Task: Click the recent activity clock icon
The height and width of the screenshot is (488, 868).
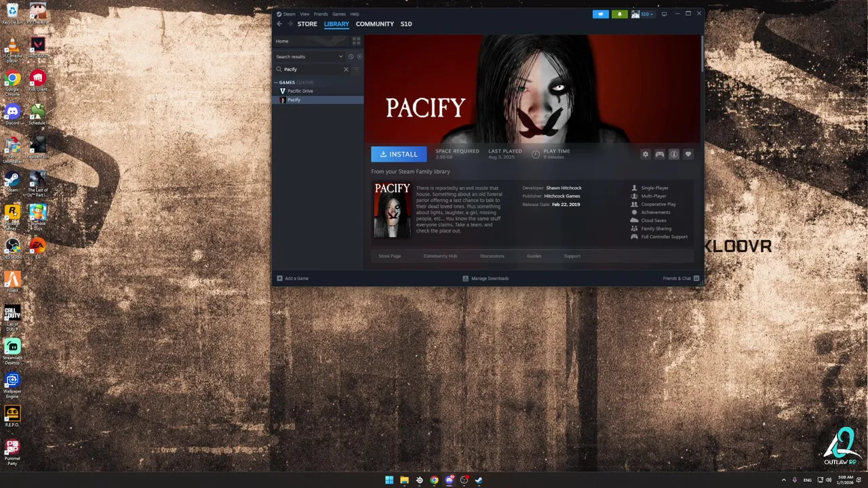Action: [x=351, y=56]
